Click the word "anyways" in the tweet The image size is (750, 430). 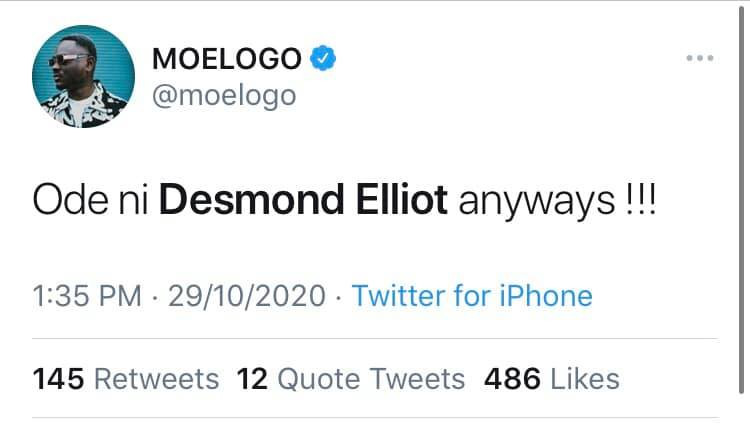tap(531, 203)
